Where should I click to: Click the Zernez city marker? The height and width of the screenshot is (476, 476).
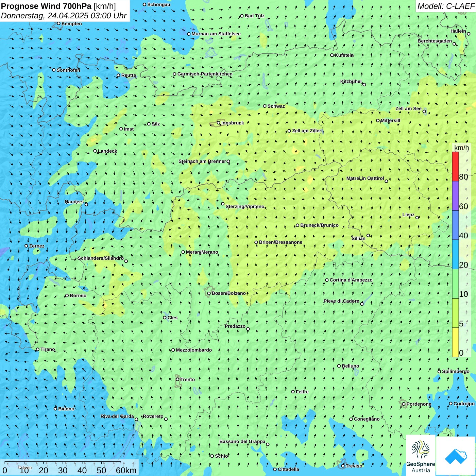point(27,246)
